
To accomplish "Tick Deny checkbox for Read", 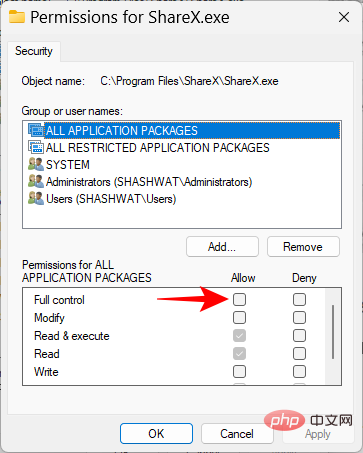I will (299, 353).
